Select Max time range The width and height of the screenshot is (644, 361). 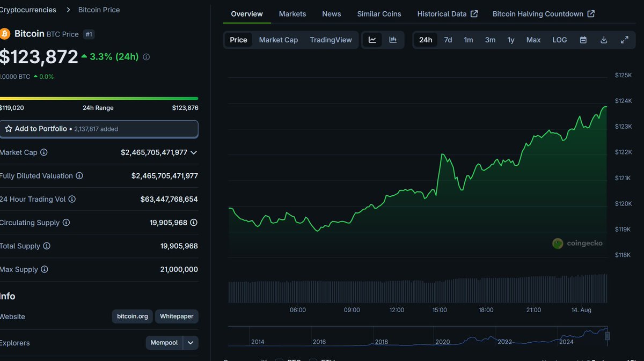[x=533, y=40]
